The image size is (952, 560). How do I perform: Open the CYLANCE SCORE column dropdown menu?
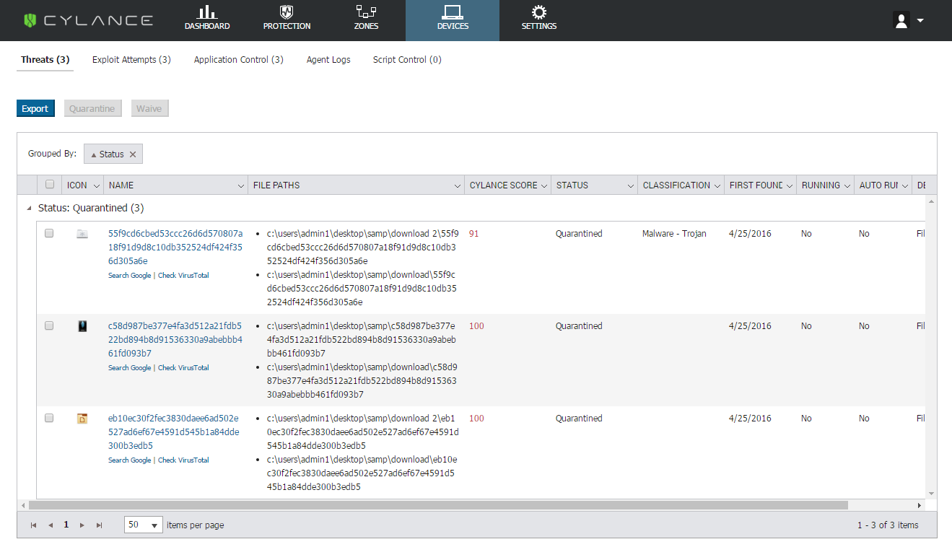pos(544,185)
